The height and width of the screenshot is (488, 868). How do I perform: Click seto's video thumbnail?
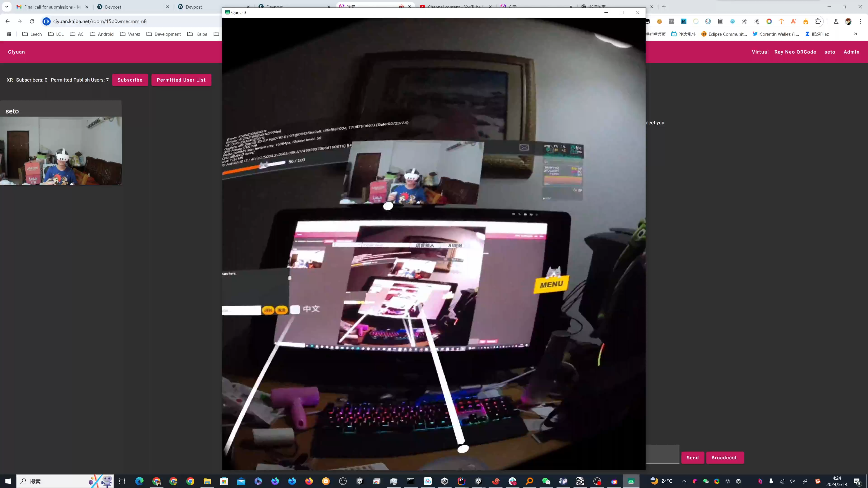61,150
